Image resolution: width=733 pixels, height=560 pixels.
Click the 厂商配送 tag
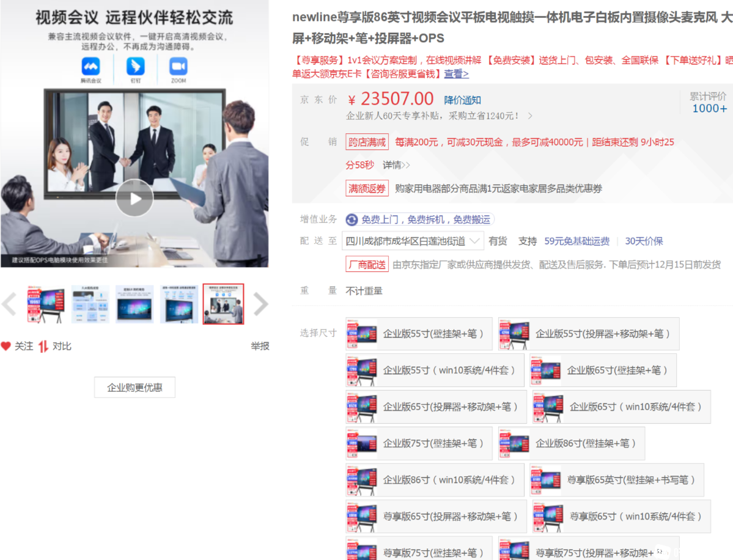(x=367, y=265)
